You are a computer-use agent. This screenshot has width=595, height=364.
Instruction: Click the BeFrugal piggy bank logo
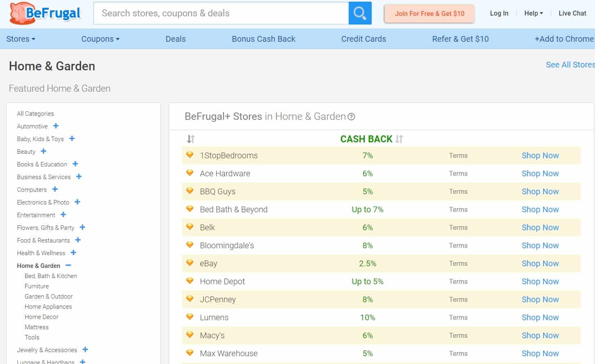pyautogui.click(x=45, y=13)
